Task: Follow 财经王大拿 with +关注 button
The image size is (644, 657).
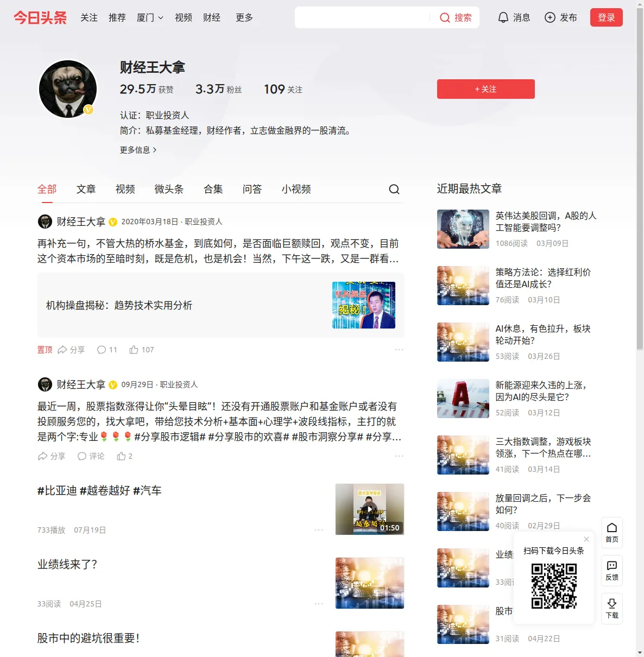Action: 486,89
